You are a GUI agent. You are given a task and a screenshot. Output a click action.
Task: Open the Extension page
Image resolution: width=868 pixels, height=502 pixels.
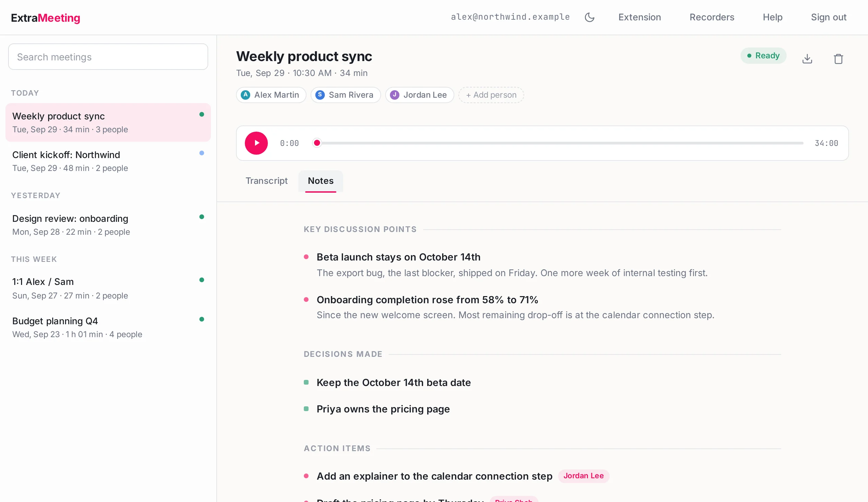(639, 17)
